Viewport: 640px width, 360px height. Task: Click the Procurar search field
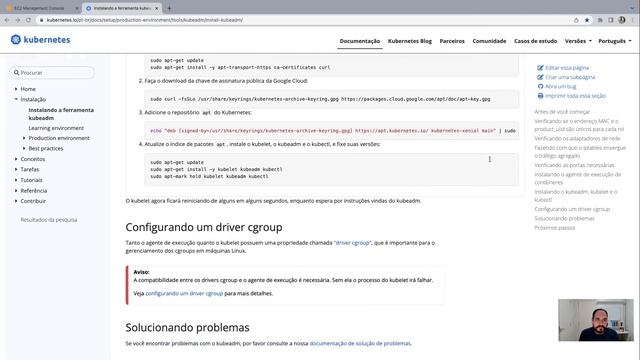click(x=52, y=73)
